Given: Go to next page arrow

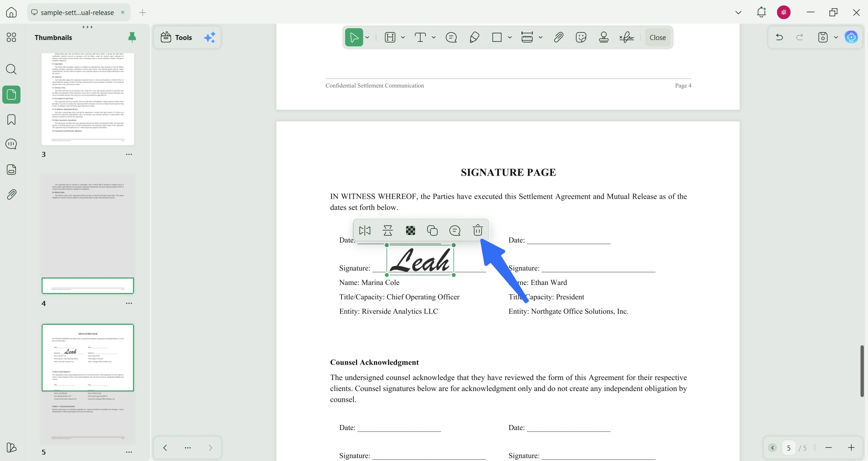Looking at the screenshot, I should tap(211, 448).
